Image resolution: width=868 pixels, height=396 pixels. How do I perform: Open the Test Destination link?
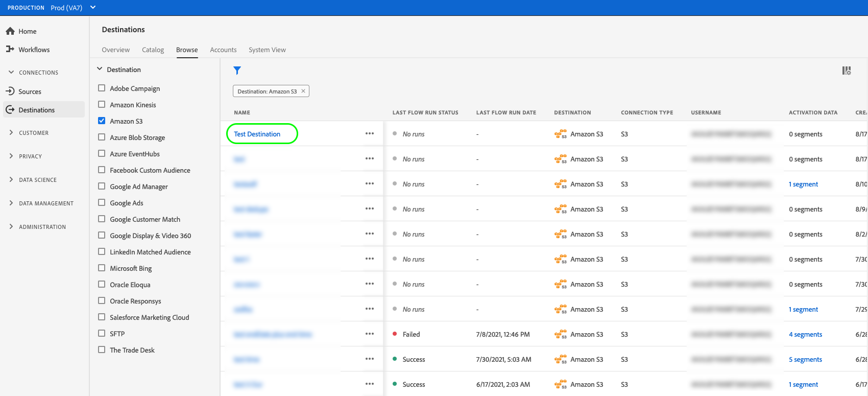click(257, 134)
